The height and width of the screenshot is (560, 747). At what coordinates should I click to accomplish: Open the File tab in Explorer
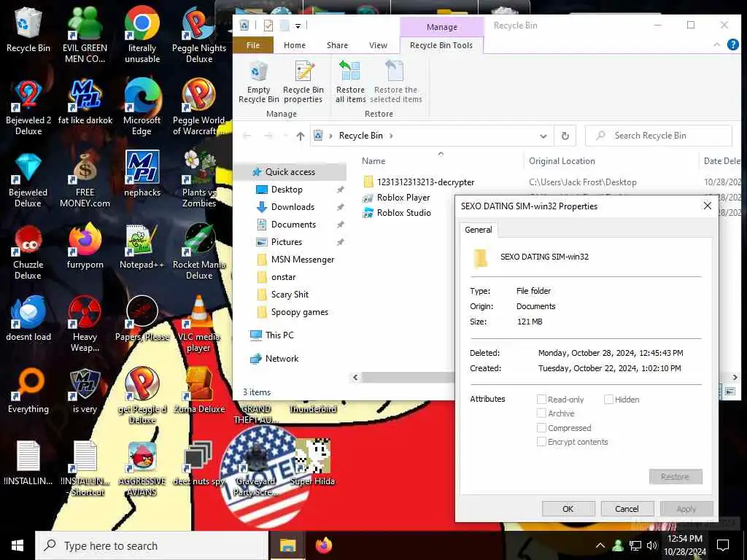(253, 45)
